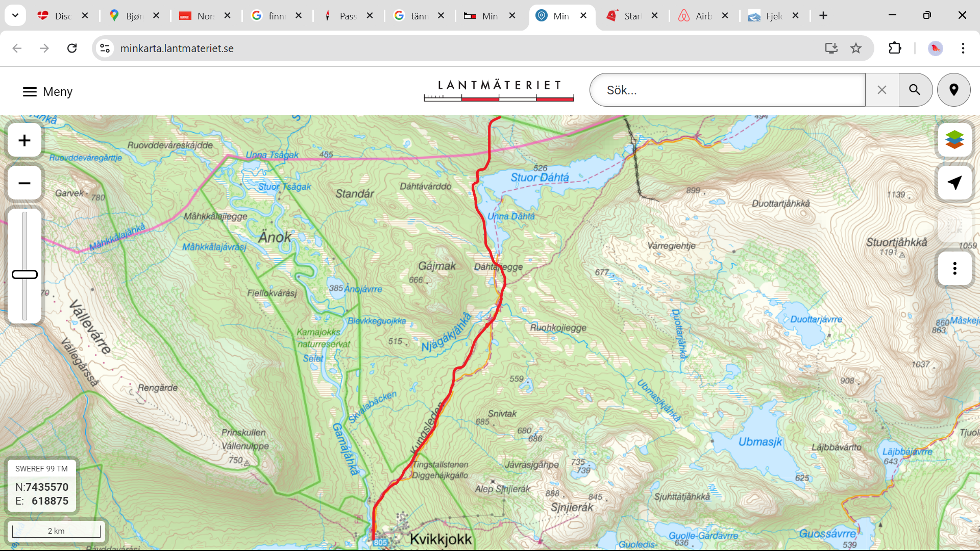
Task: Click the Ubmasjk lake label
Action: [760, 442]
